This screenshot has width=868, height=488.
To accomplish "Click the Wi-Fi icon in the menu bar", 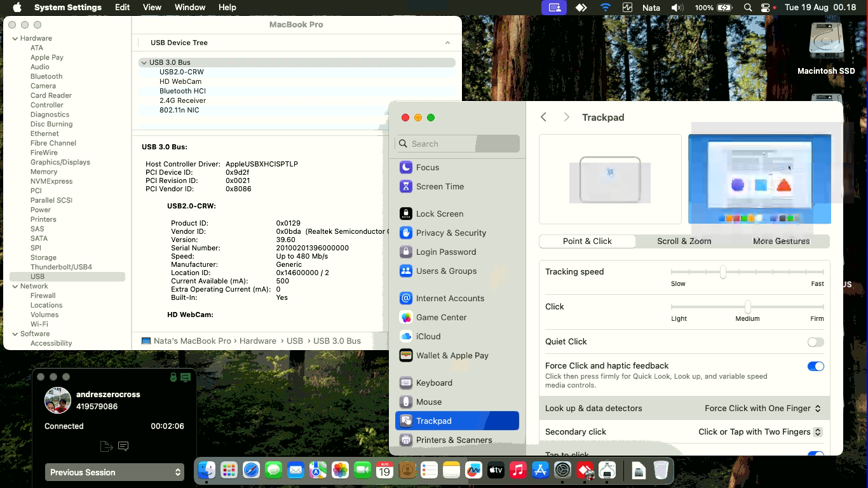I will tap(604, 8).
